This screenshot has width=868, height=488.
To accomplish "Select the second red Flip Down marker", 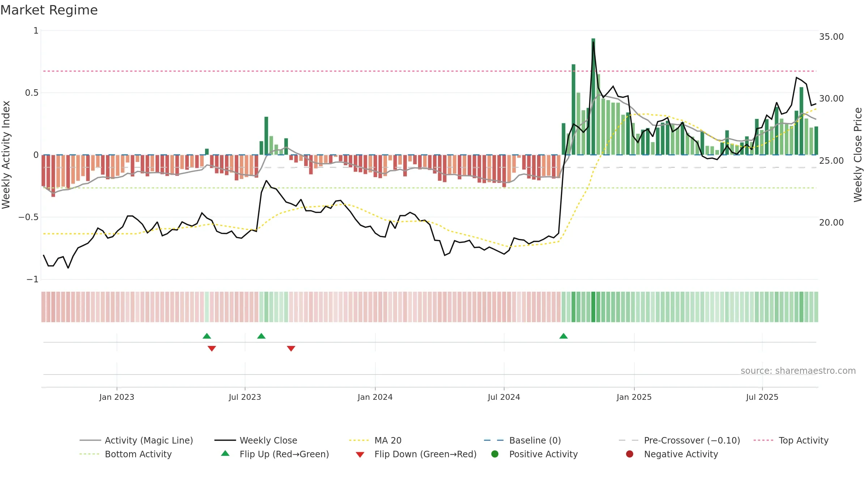I will tap(291, 348).
